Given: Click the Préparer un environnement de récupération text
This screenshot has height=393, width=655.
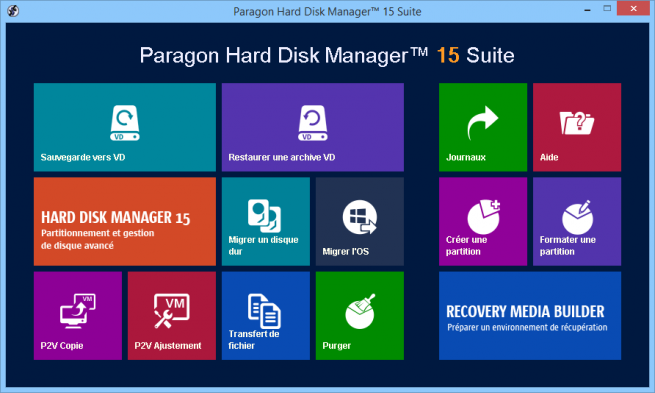Looking at the screenshot, I should click(527, 327).
